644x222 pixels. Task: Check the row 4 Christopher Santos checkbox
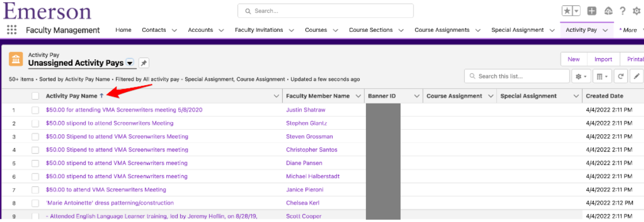[x=35, y=150]
